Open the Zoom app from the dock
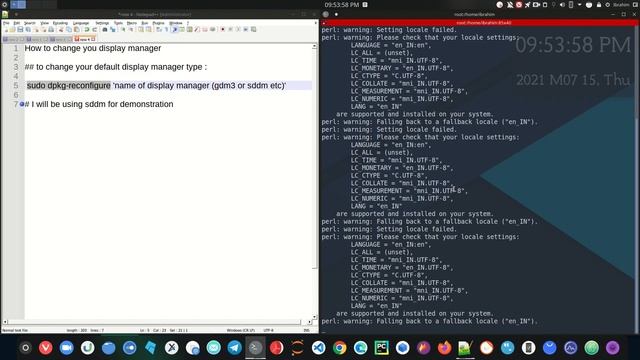Viewport: 640px width, 360px height. (x=67, y=348)
